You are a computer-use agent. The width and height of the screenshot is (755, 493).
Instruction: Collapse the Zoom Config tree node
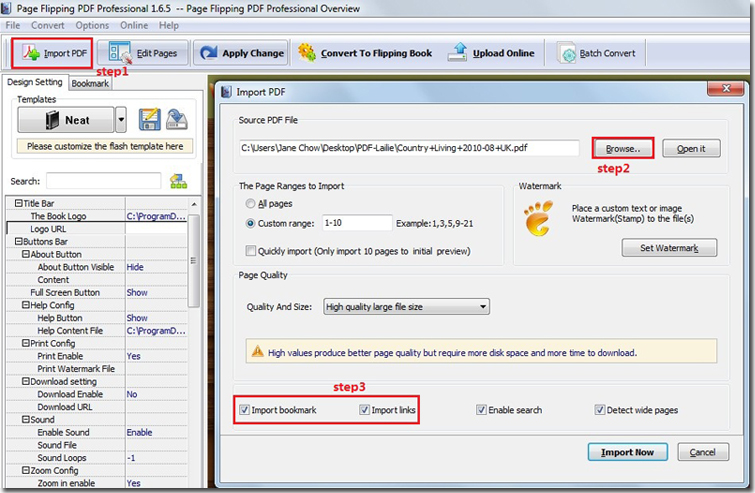tap(26, 470)
